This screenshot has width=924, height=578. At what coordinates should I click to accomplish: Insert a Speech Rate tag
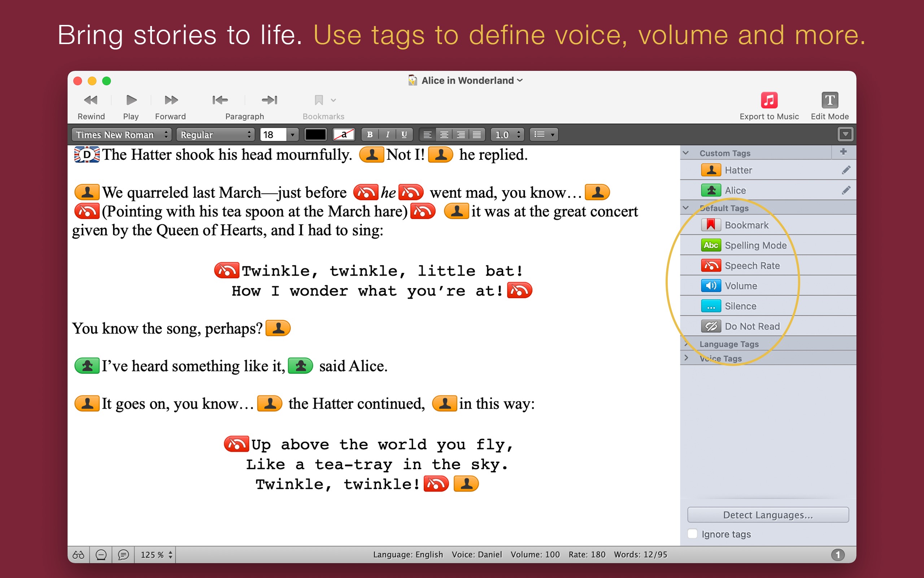click(x=768, y=266)
